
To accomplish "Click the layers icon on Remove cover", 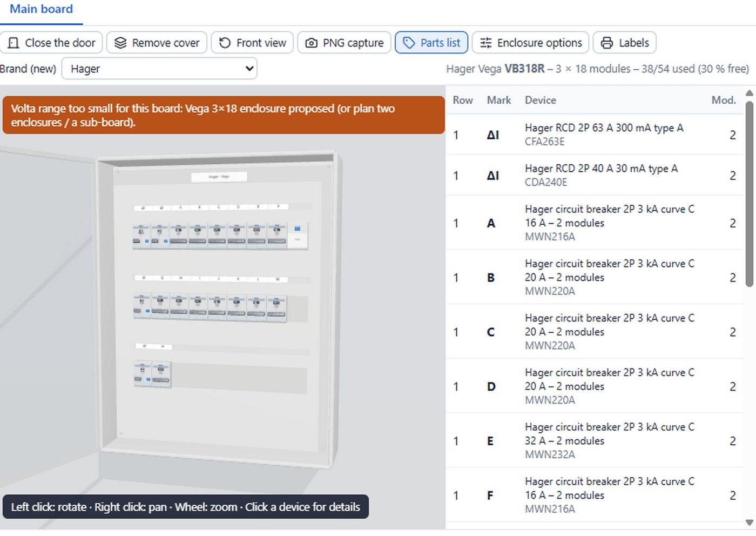I will point(120,43).
